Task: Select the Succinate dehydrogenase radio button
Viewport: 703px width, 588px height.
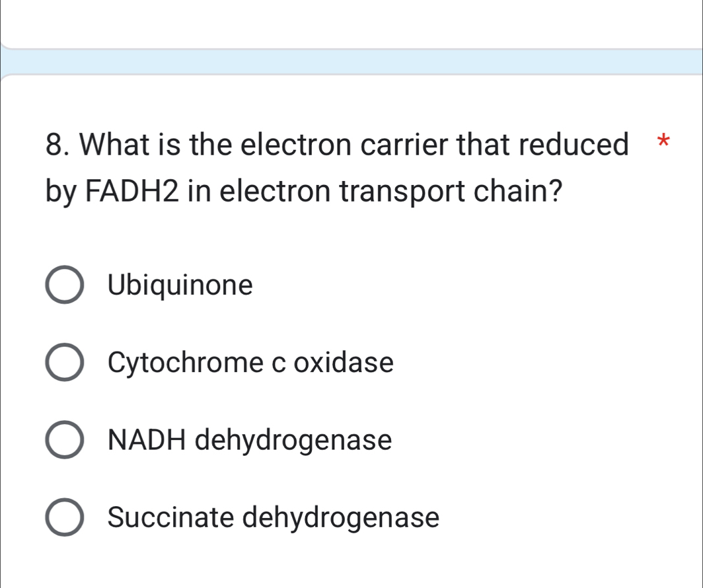Action: pyautogui.click(x=64, y=518)
